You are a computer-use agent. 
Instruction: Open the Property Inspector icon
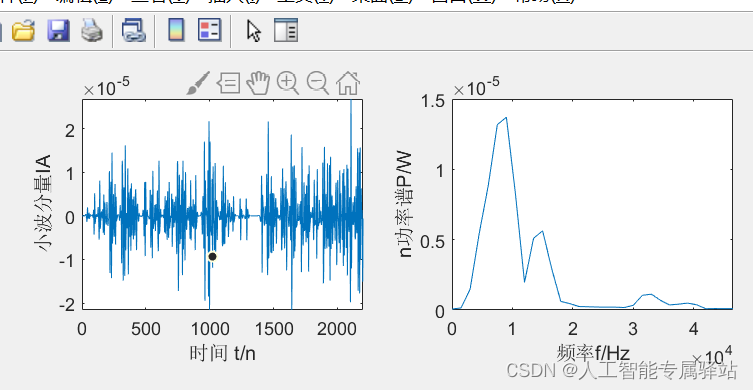pos(286,30)
